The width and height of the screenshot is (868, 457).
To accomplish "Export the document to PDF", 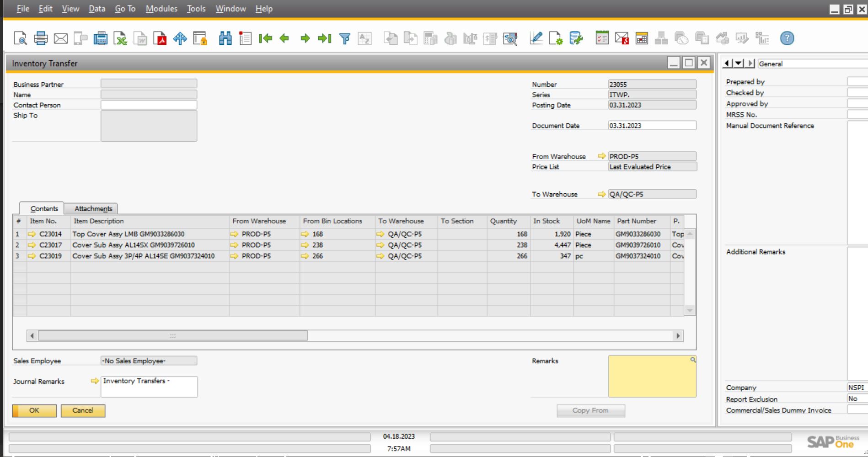I will coord(160,38).
